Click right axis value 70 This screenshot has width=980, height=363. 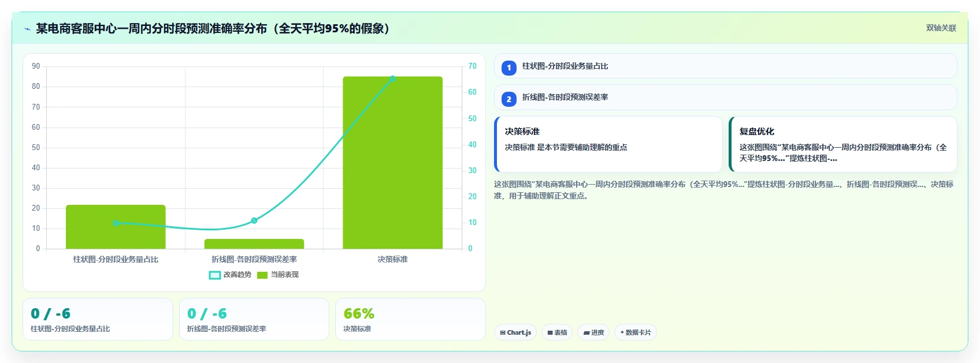(x=472, y=66)
